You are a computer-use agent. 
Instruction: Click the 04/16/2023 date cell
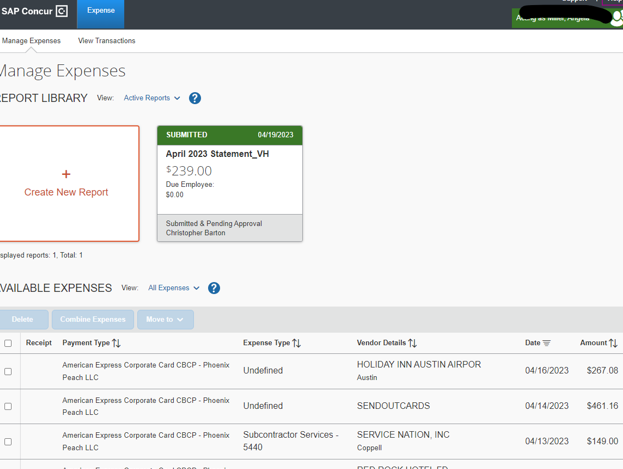(x=547, y=370)
